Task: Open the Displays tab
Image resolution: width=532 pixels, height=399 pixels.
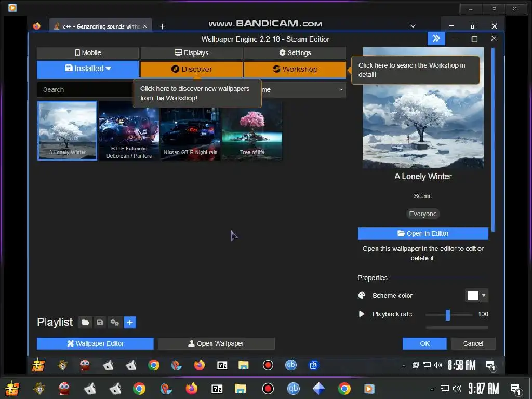Action: click(x=192, y=52)
